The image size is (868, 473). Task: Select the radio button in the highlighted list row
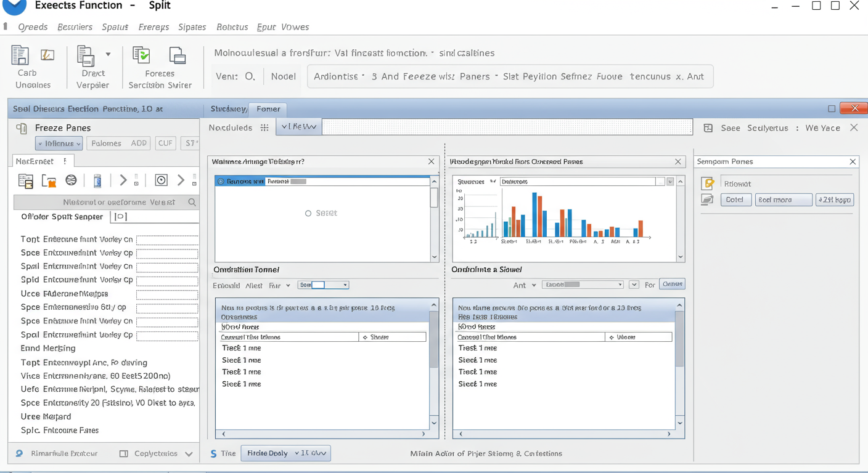coord(221,182)
